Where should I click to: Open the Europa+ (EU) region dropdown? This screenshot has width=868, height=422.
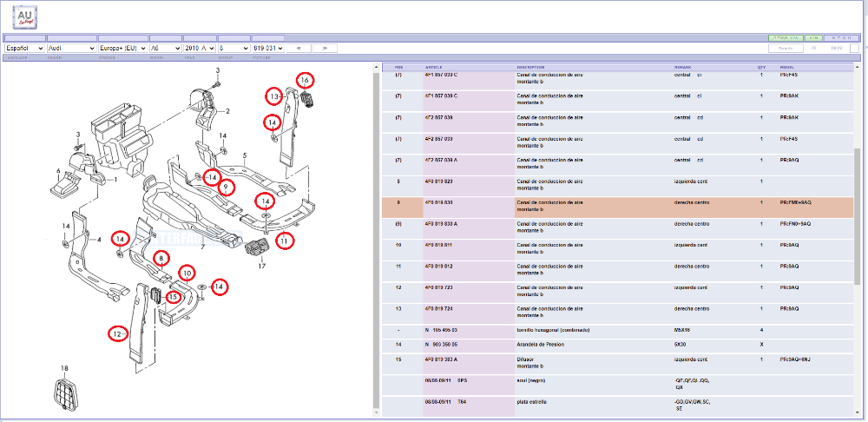[x=123, y=48]
